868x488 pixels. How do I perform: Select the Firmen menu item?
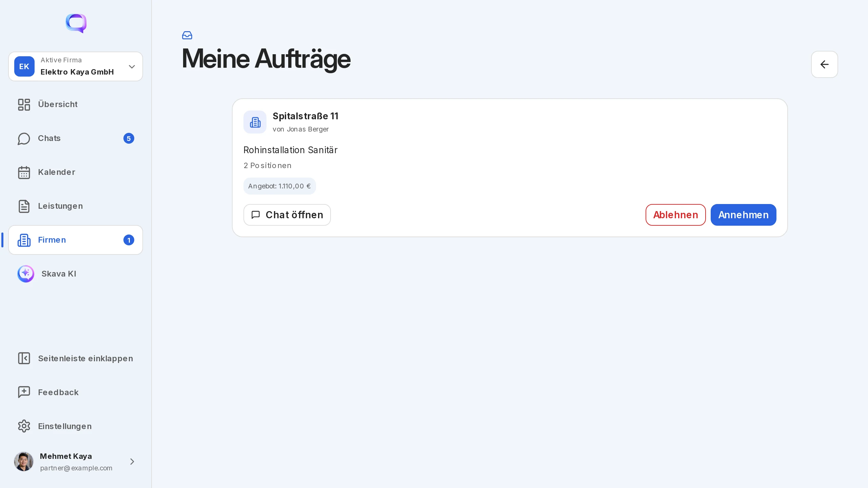(x=76, y=240)
